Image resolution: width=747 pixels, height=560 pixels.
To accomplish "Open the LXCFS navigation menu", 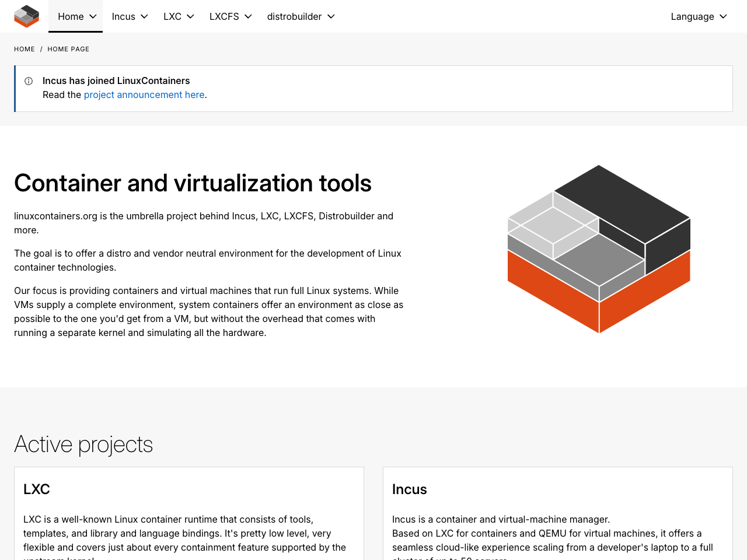I will [x=231, y=16].
